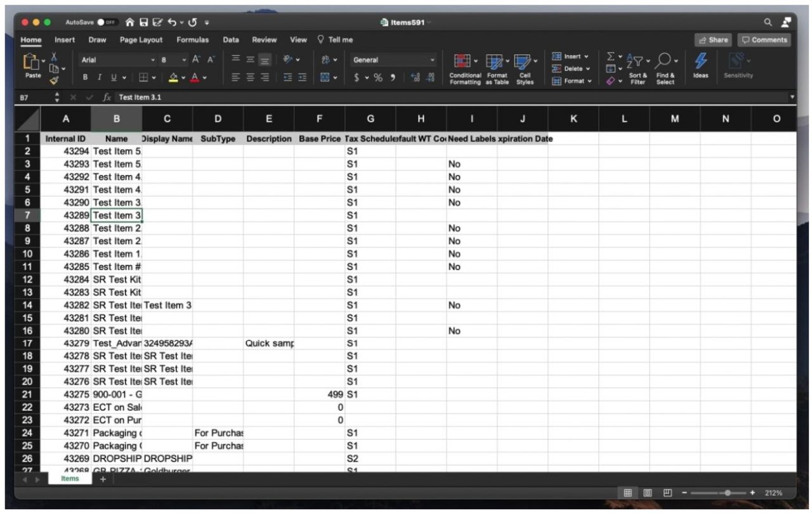Apply yellow fill color
This screenshot has height=513, width=812.
point(174,77)
